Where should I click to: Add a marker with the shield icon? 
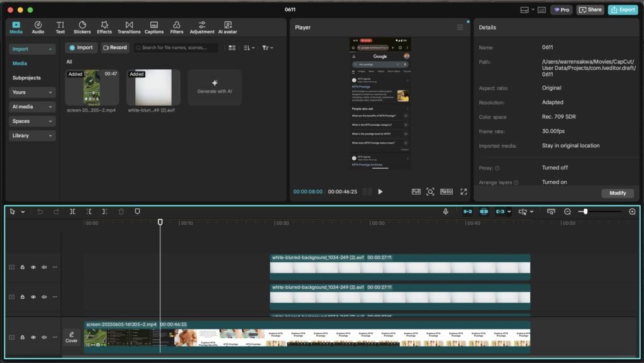[138, 211]
